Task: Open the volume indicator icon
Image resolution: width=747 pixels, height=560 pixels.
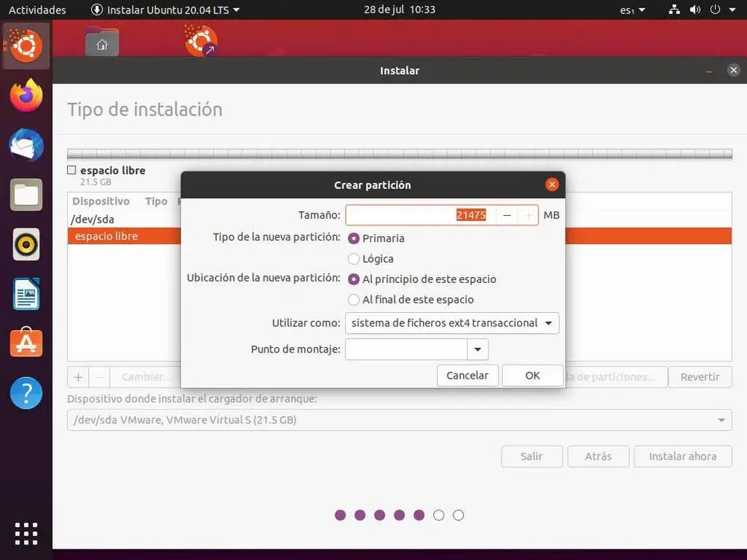Action: (x=695, y=10)
